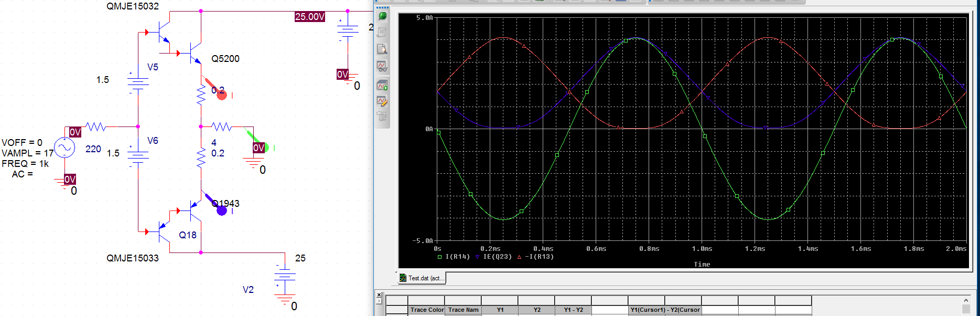This screenshot has width=980, height=316.
Task: Select the lower 0.2 ohm emitter resistor
Action: 201,157
